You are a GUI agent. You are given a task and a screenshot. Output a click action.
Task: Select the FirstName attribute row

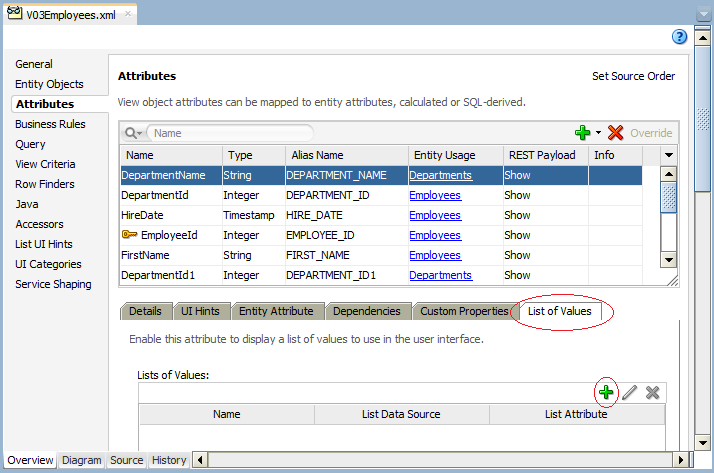point(382,255)
